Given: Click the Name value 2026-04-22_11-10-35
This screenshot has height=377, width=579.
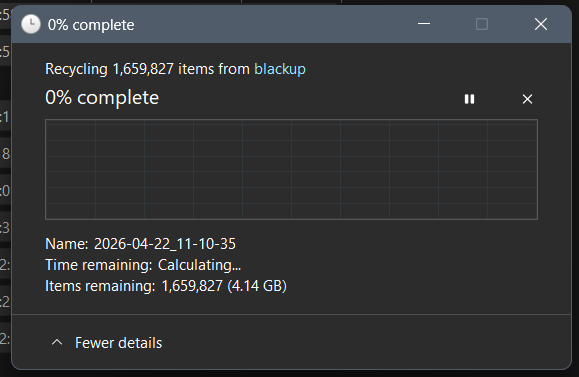Looking at the screenshot, I should [165, 244].
